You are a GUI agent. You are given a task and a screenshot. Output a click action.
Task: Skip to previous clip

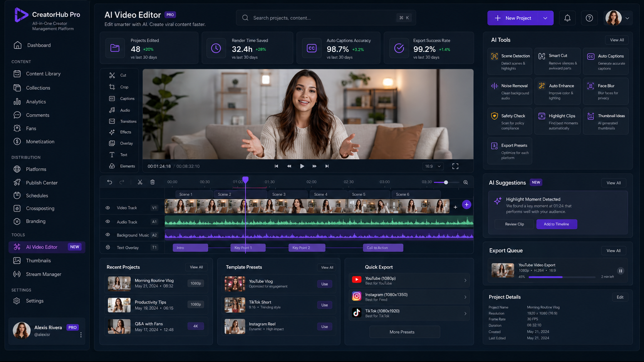coord(276,166)
